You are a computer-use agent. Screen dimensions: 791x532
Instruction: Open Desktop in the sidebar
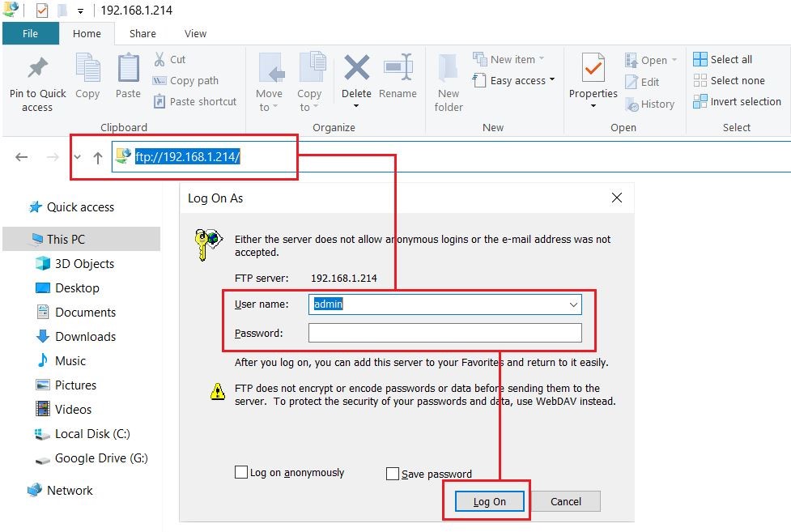click(67, 287)
